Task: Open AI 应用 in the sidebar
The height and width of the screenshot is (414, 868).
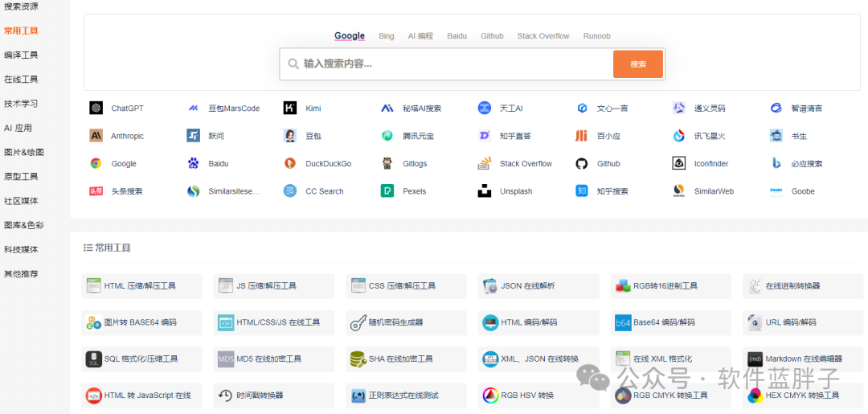Action: [x=18, y=128]
